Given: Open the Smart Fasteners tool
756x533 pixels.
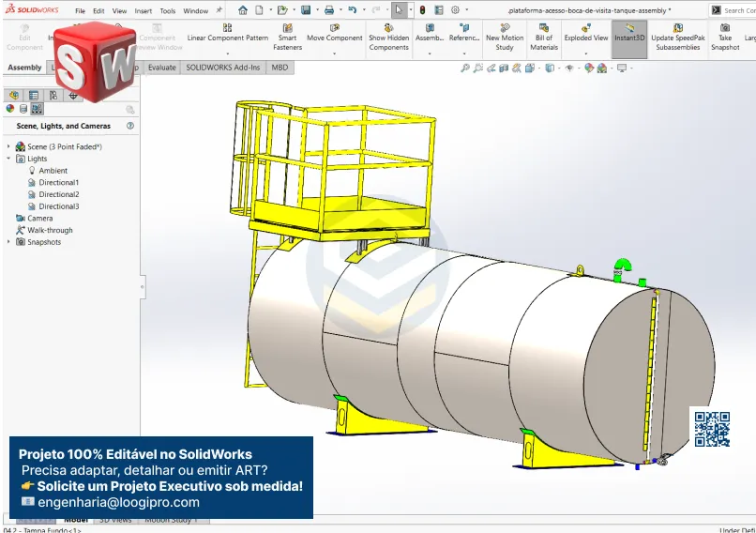Looking at the screenshot, I should (287, 37).
